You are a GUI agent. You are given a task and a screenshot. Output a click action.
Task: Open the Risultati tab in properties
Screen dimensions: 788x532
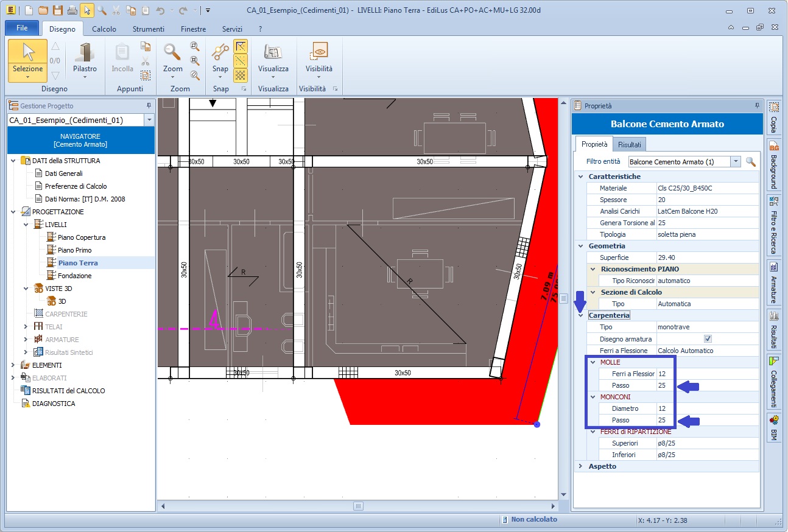click(630, 145)
